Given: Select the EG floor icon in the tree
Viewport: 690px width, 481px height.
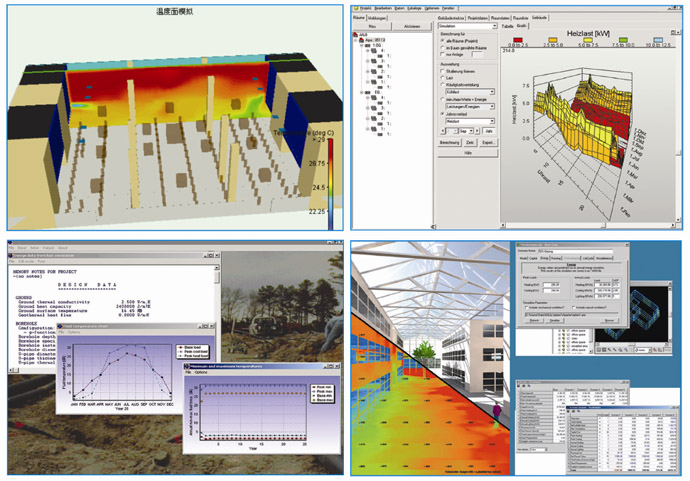Looking at the screenshot, I should click(x=367, y=92).
